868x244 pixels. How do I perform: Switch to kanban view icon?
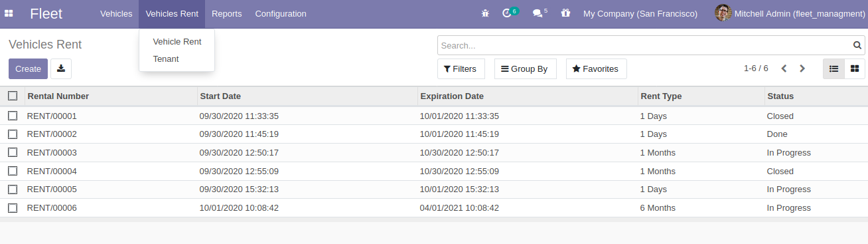click(855, 68)
